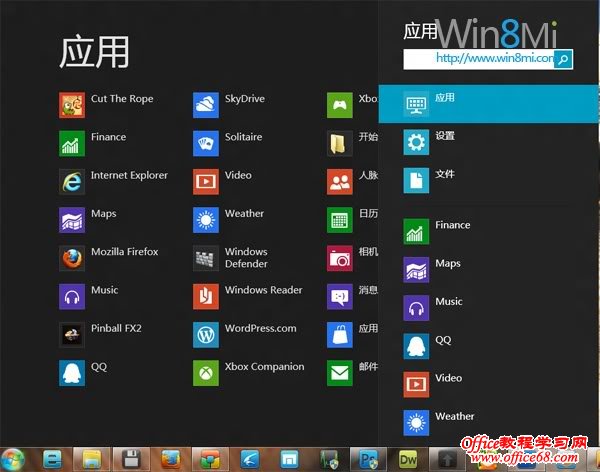Open the 开始 folder icon
600x472 pixels.
(340, 143)
